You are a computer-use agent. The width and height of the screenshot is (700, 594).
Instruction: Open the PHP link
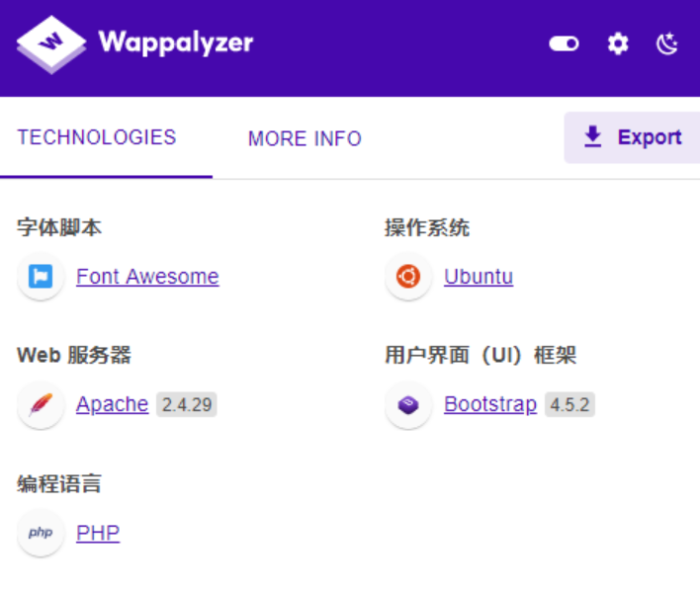pyautogui.click(x=98, y=533)
